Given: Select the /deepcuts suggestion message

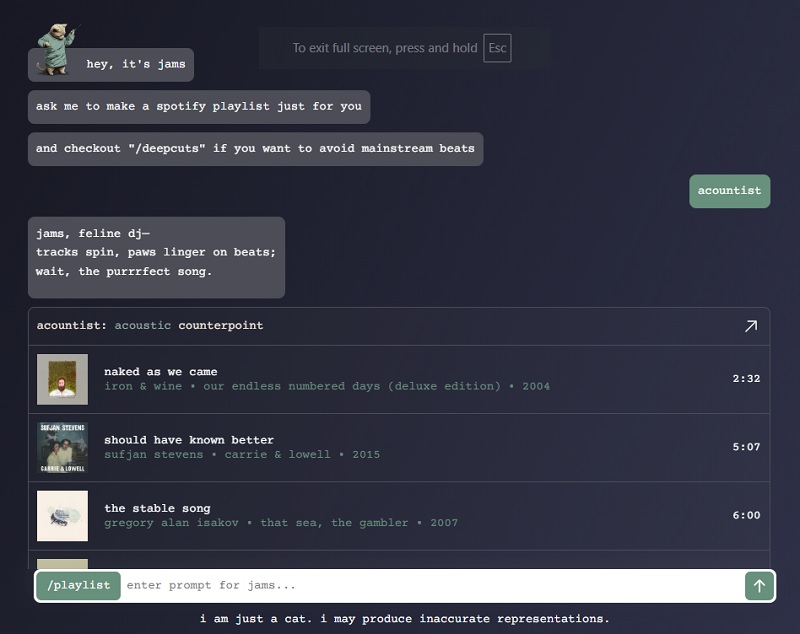Looking at the screenshot, I should pos(255,149).
